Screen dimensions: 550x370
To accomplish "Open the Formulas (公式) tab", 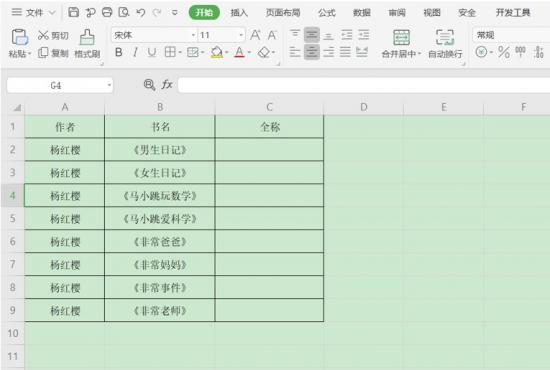I will coord(327,13).
